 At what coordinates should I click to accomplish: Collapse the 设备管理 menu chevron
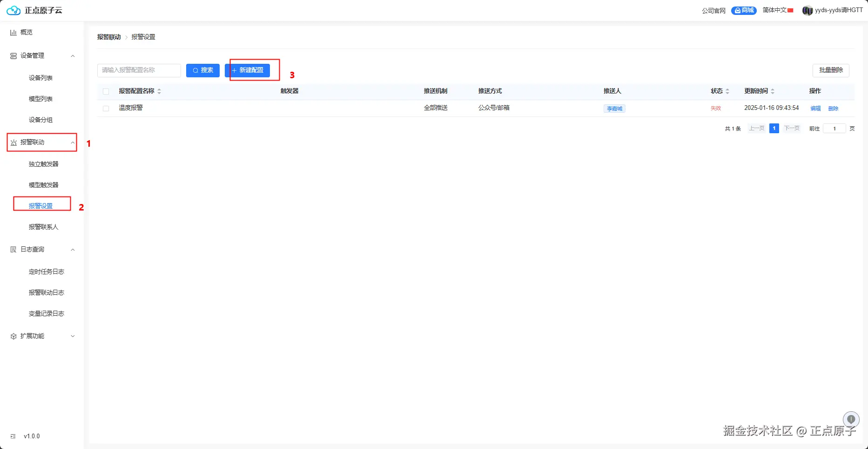click(x=73, y=56)
